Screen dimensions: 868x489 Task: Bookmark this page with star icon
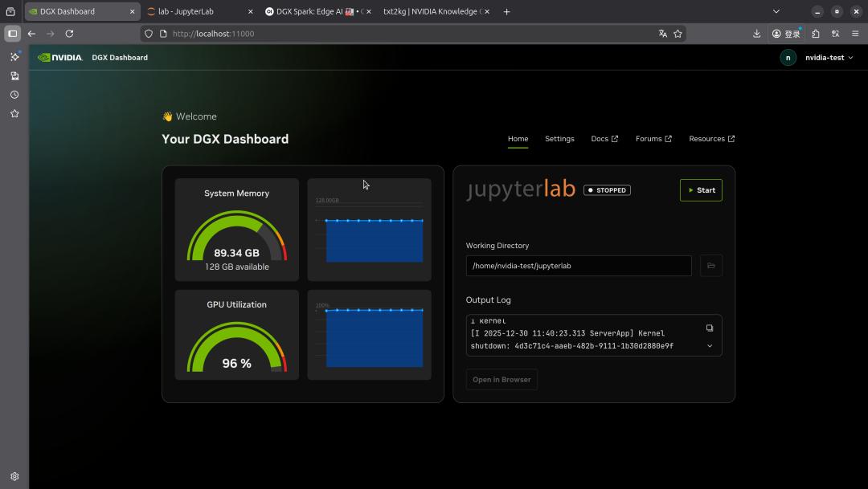678,34
